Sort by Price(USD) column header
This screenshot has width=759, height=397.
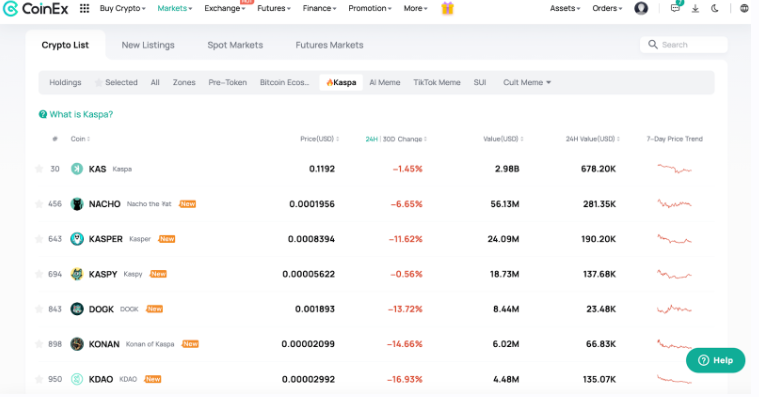[x=319, y=139]
